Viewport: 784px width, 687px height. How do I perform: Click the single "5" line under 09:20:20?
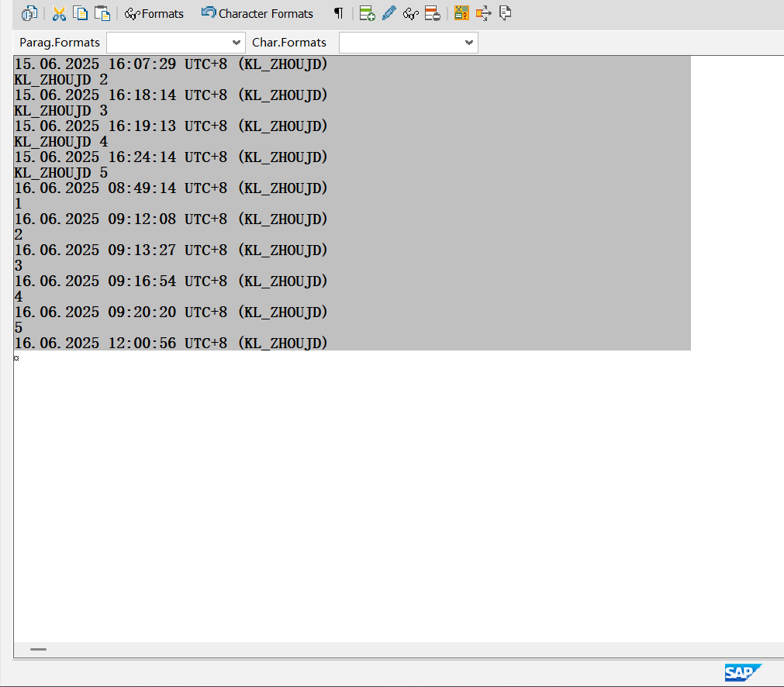tap(19, 327)
